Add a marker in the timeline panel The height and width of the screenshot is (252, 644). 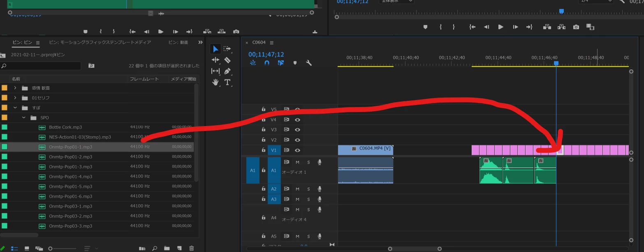pyautogui.click(x=295, y=63)
